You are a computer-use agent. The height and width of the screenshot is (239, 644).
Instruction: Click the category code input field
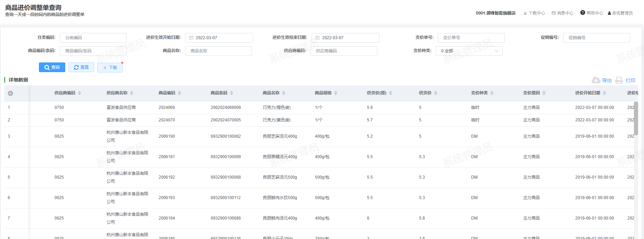click(93, 38)
